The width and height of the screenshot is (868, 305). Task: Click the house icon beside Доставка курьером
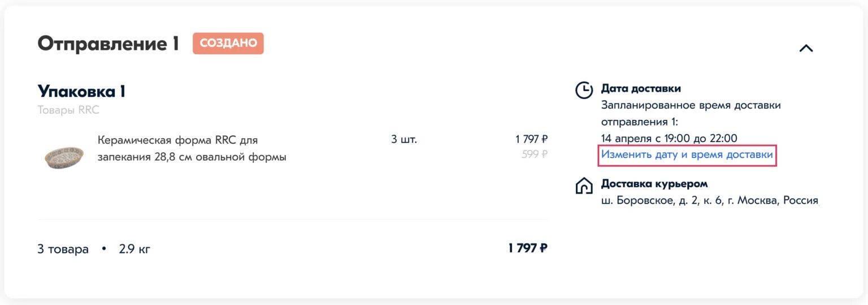point(584,186)
